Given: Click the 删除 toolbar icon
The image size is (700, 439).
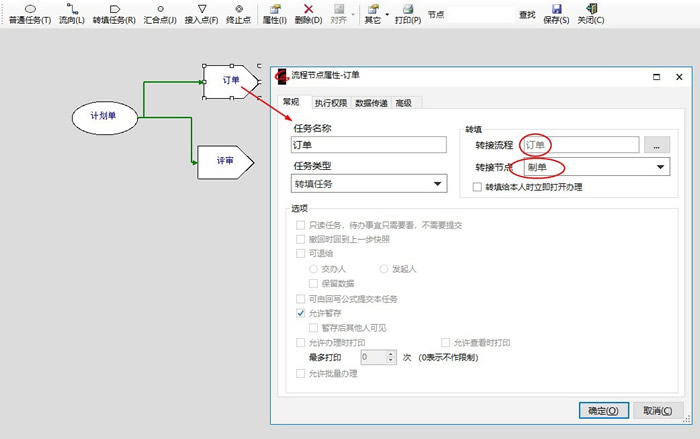Looking at the screenshot, I should [x=308, y=13].
